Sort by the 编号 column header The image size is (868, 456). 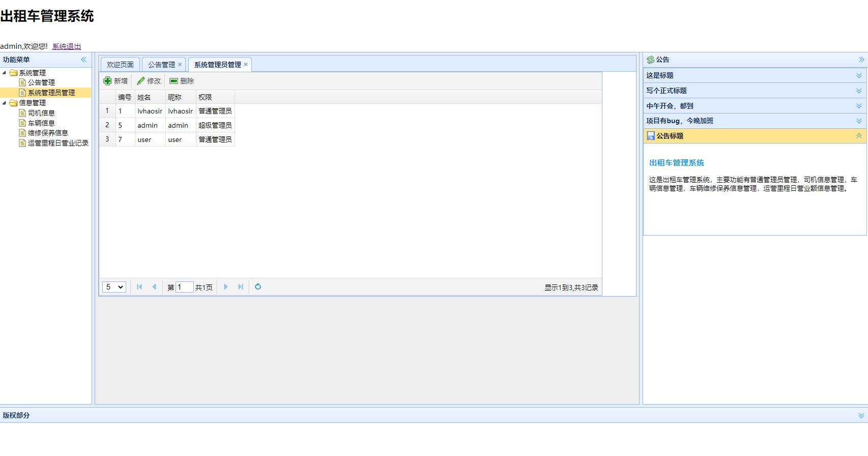tap(125, 97)
